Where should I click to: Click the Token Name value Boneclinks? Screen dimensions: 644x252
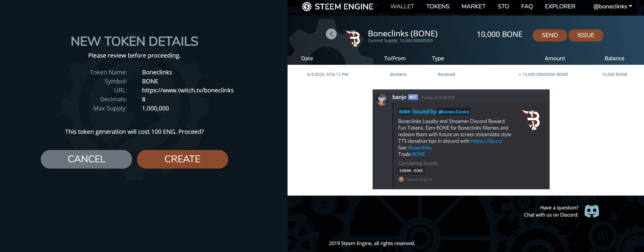157,72
